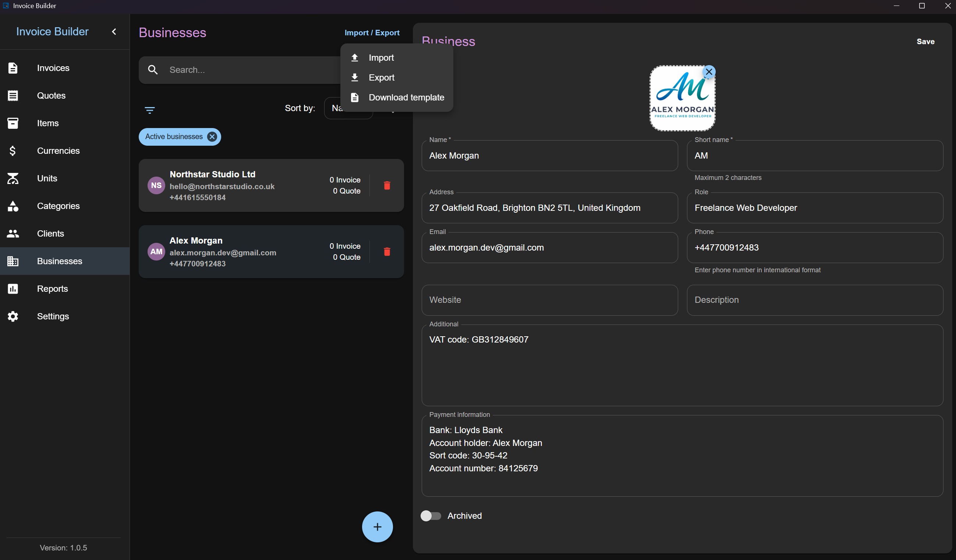Select the Alex Morgan business card
Screen dimensions: 956x560
coord(271,252)
